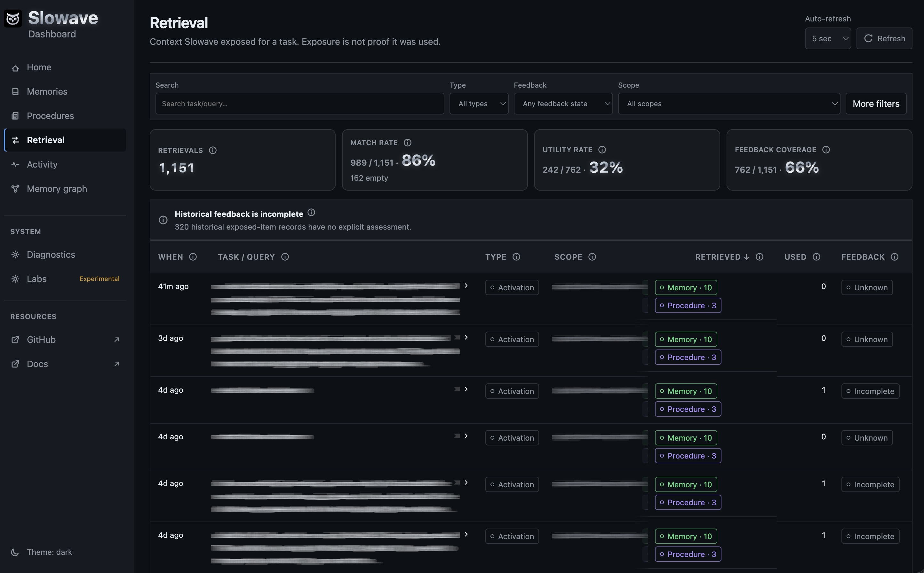
Task: Click Procedure · 3 badge in 3d ago row
Action: pos(688,357)
